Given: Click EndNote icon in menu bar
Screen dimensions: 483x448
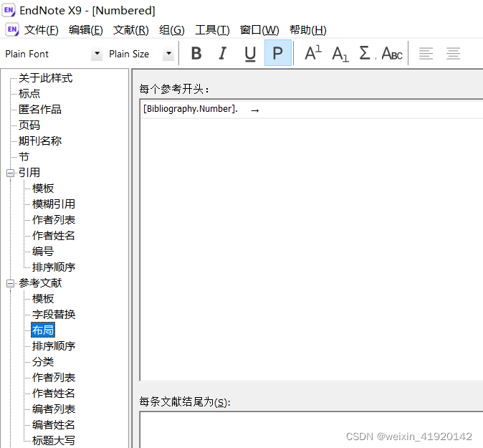Looking at the screenshot, I should (12, 29).
